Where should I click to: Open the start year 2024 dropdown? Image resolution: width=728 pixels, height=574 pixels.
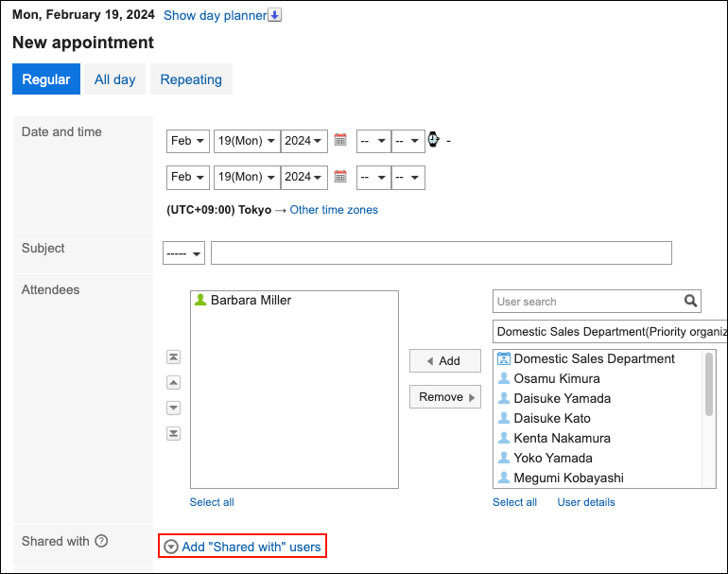(304, 141)
